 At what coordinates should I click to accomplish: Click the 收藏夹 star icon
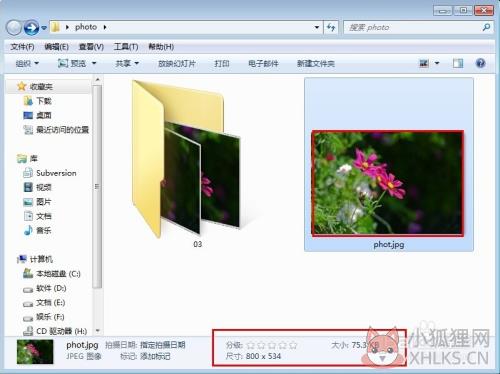coord(22,86)
